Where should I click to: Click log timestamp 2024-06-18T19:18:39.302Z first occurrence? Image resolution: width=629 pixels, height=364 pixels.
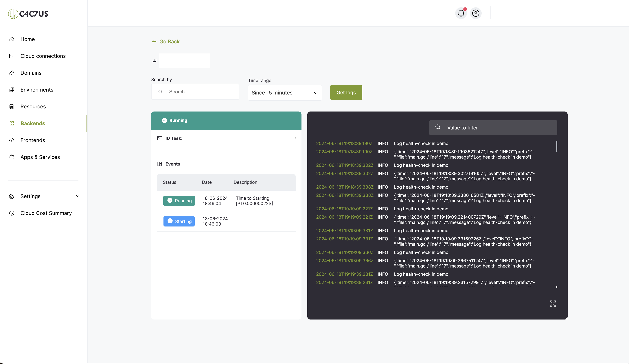345,165
